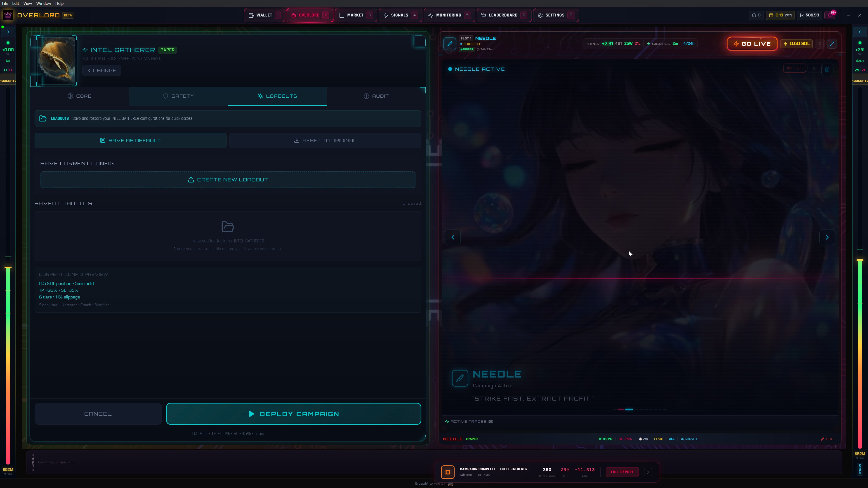Click the Perfect 10 diamond badge
The image size is (868, 488).
coord(470,44)
